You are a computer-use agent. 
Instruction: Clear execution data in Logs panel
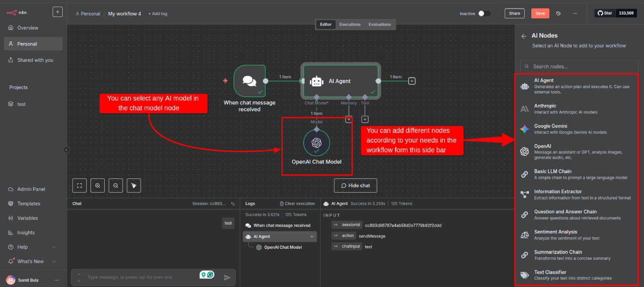297,203
